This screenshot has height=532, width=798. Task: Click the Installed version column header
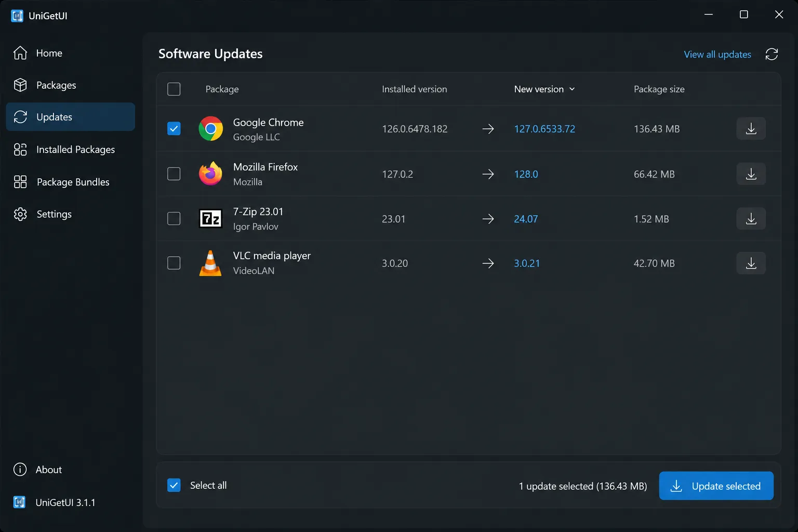[414, 89]
